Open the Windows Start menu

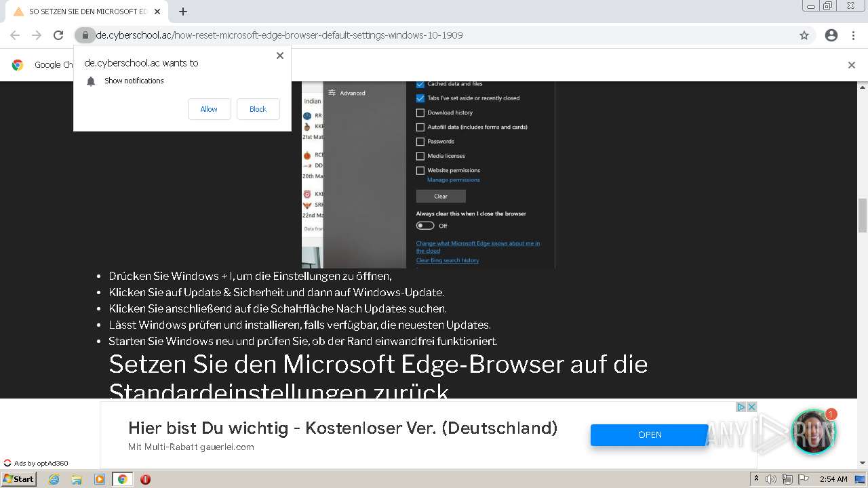19,479
